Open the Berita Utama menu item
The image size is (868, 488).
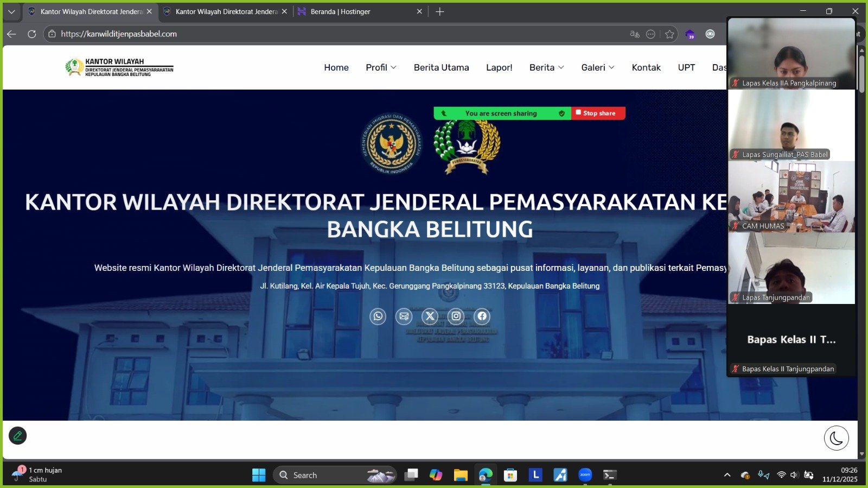[441, 67]
